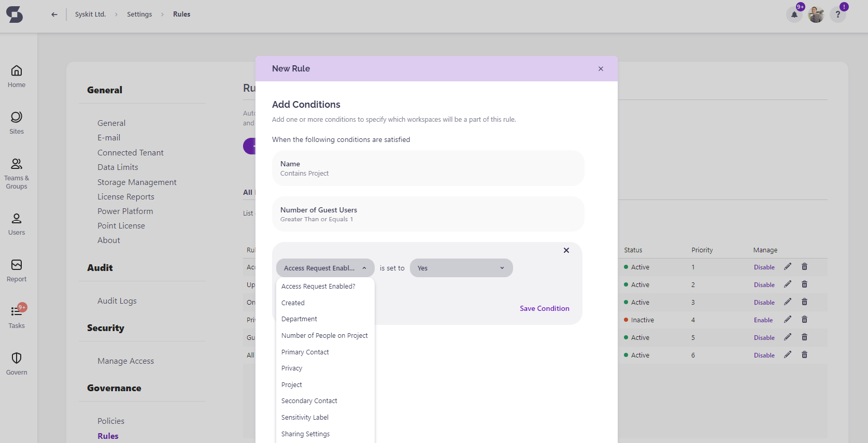Select the Name Contains Project condition
Viewport: 868px width, 443px height.
coord(428,168)
